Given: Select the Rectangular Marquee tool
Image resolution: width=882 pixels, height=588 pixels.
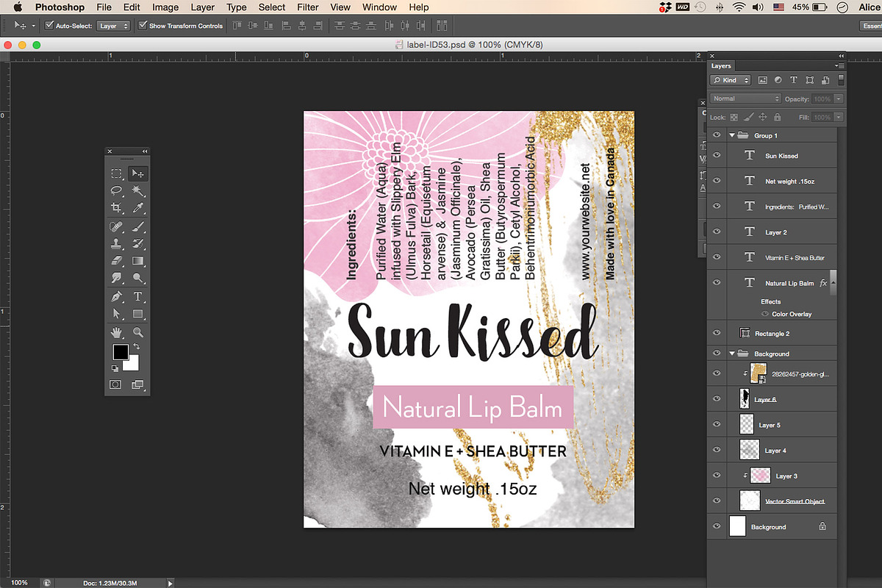Looking at the screenshot, I should pos(116,174).
